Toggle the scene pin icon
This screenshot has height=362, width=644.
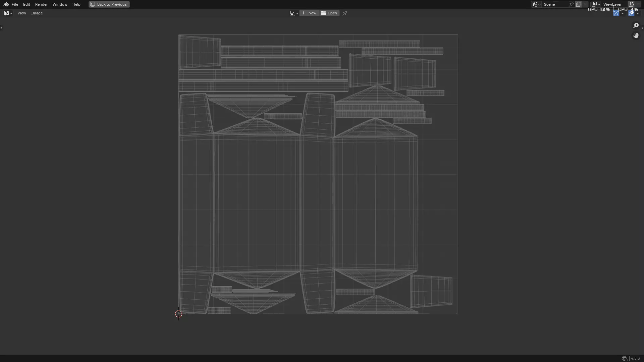(x=571, y=4)
